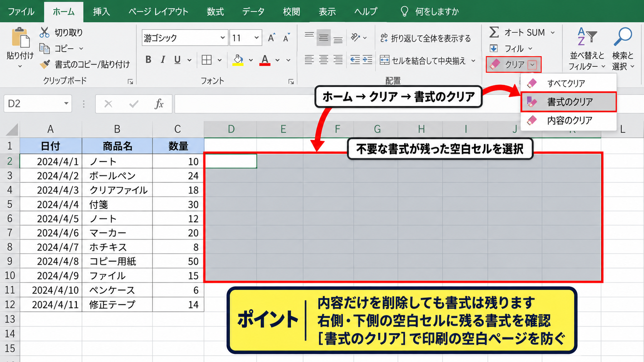Screen dimensions: 644x362
Task: Toggle Underline formatting
Action: (177, 60)
